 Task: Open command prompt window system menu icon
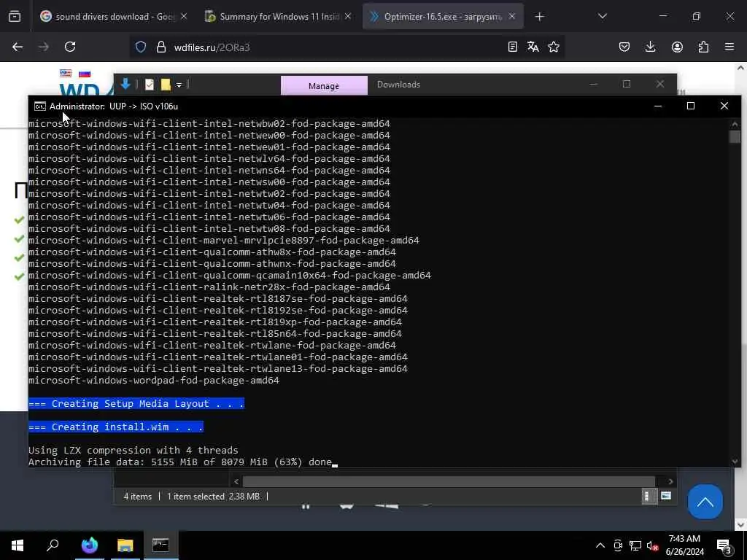pyautogui.click(x=40, y=106)
